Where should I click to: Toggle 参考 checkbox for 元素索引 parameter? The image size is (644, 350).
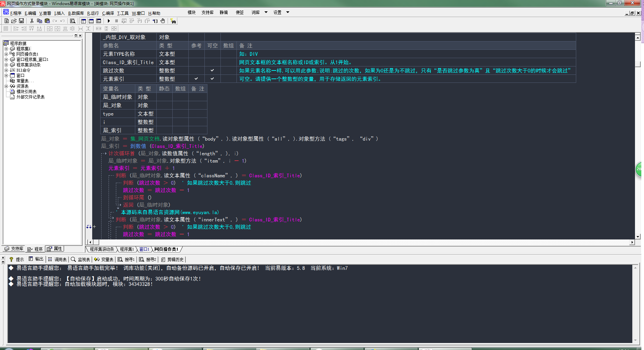pos(196,79)
